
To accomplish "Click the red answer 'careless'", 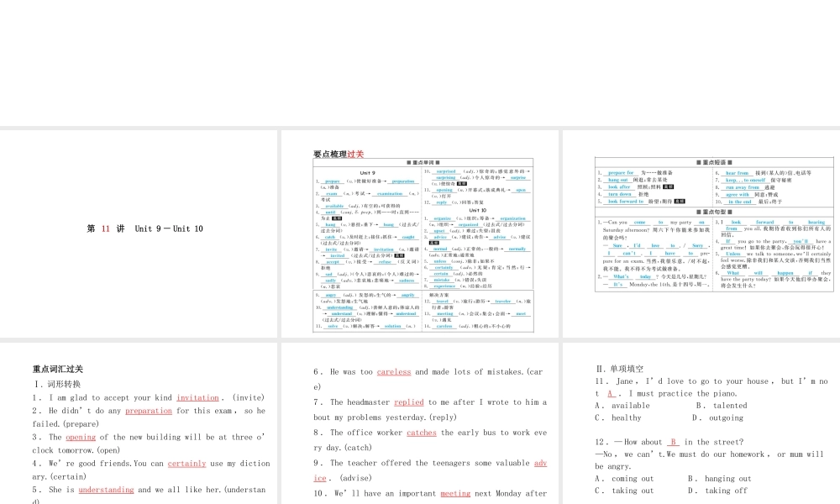I will pyautogui.click(x=394, y=372).
